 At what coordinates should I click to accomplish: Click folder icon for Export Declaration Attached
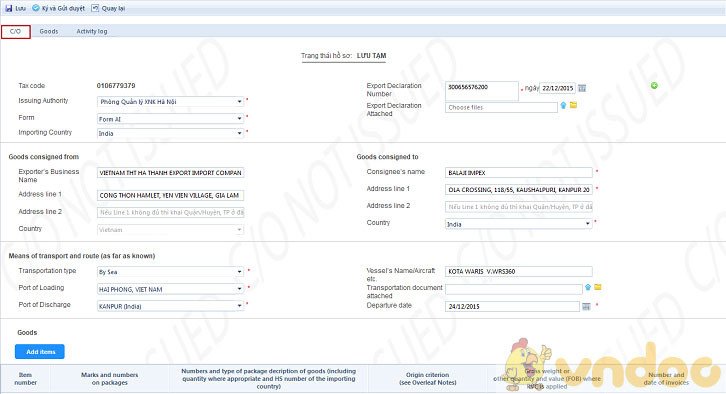573,105
